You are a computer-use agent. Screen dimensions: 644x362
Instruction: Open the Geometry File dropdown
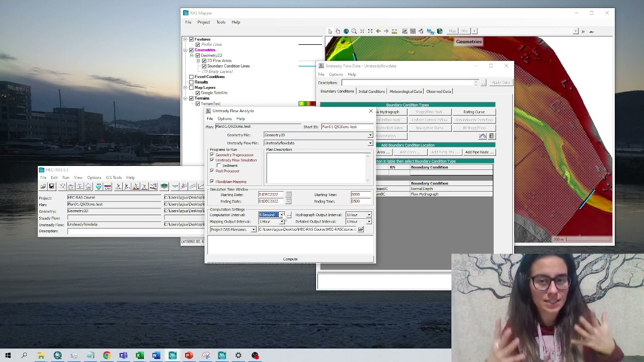coord(370,135)
